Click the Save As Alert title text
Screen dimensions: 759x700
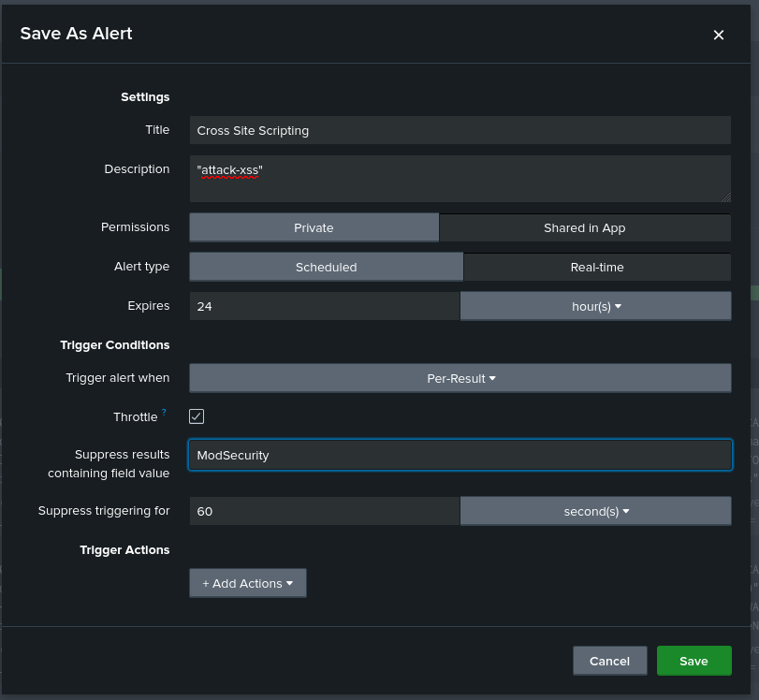76,34
